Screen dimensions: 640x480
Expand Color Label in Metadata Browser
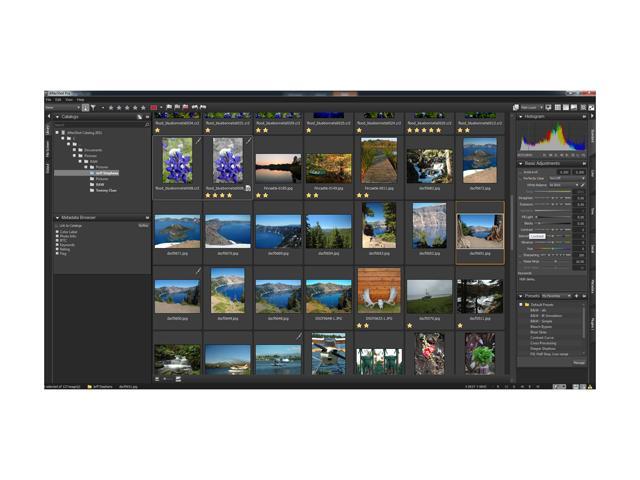pos(57,232)
